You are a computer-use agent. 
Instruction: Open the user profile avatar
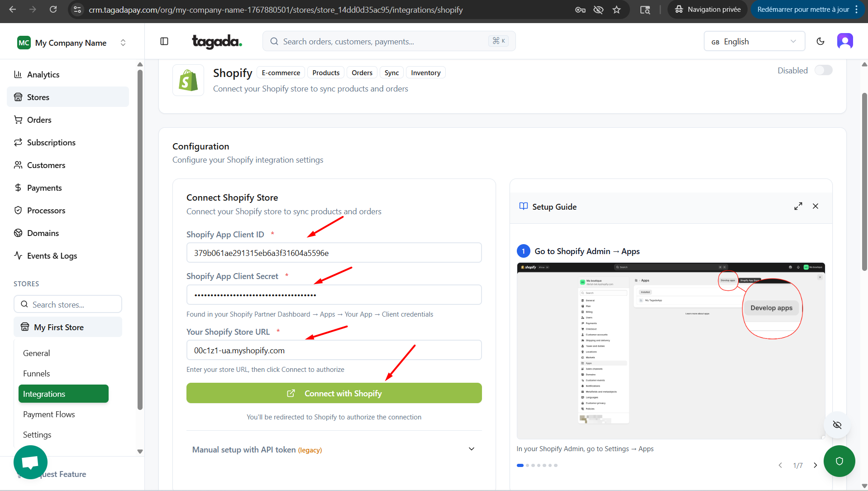(844, 41)
